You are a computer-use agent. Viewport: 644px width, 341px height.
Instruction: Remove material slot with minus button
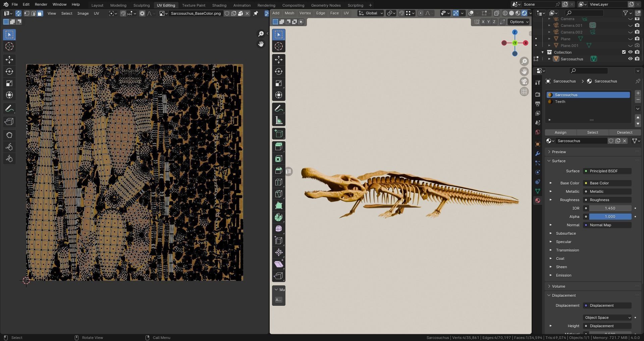[638, 100]
